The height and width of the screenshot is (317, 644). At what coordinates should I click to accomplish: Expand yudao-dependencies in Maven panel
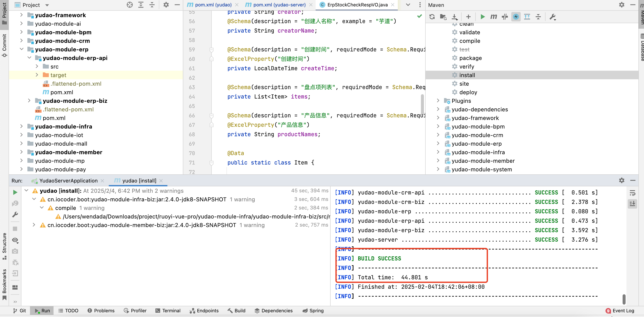438,109
